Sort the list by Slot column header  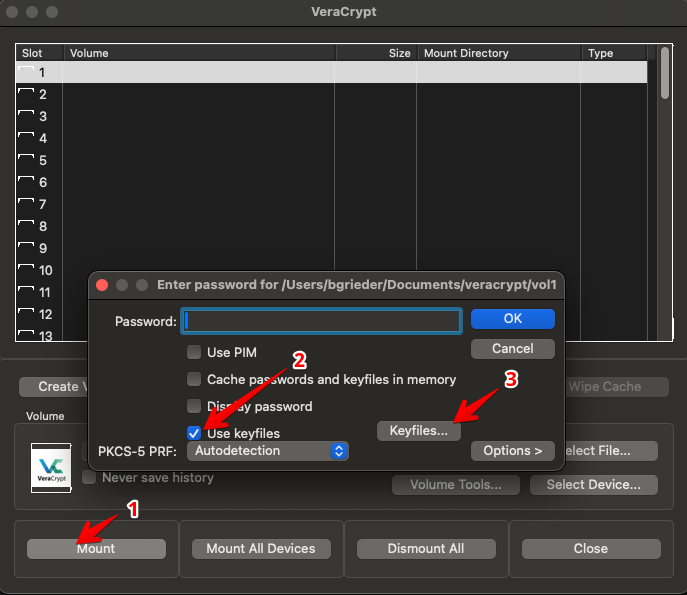[39, 53]
